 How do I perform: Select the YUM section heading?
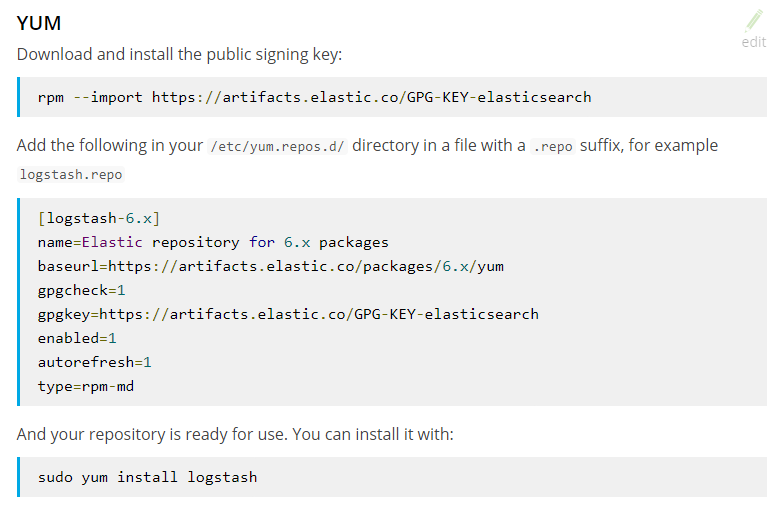pyautogui.click(x=39, y=23)
